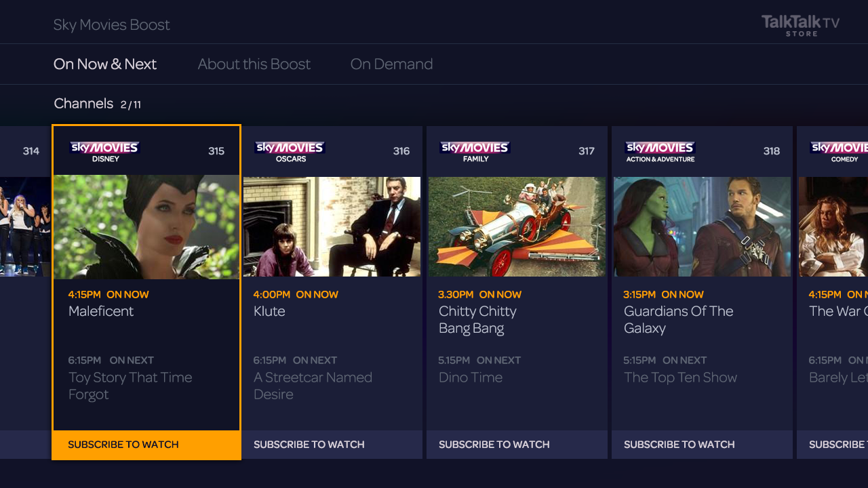Open the Klute movie thumbnail

pyautogui.click(x=332, y=226)
